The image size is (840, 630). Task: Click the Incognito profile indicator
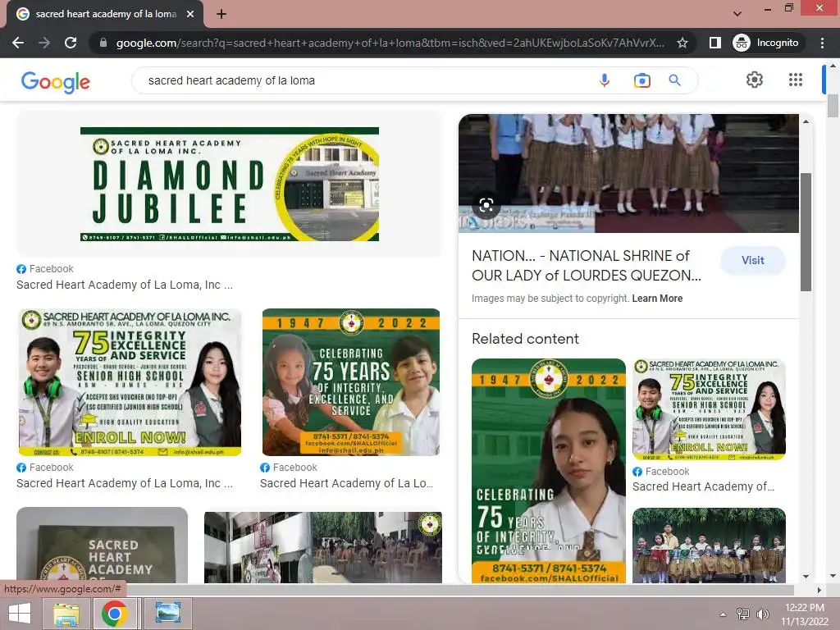(x=766, y=43)
